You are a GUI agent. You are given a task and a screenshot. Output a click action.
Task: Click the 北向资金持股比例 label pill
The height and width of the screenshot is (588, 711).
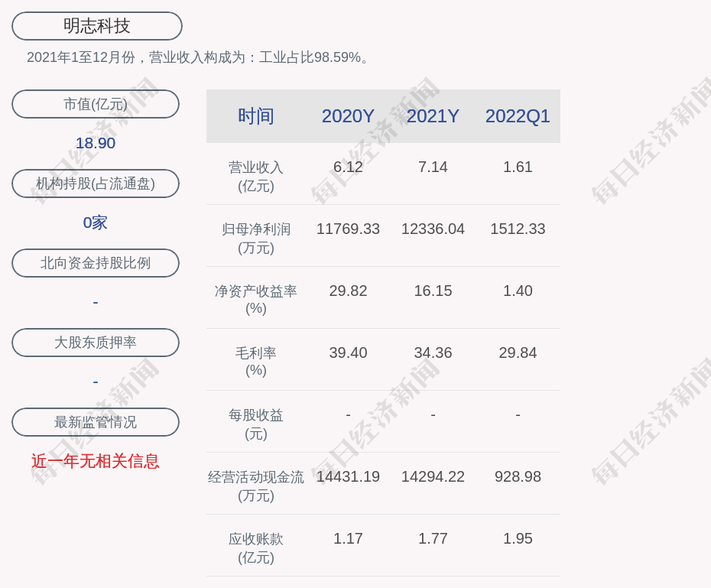click(x=96, y=263)
